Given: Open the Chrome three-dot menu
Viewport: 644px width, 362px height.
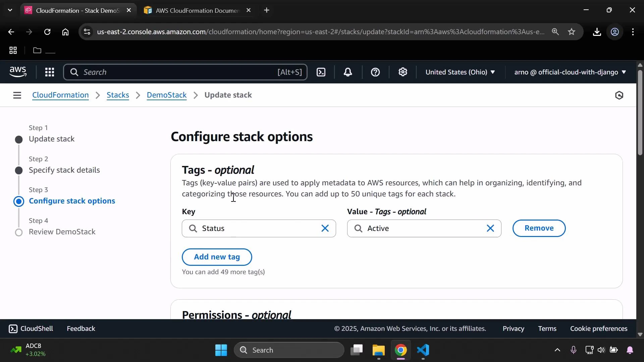Looking at the screenshot, I should coord(633,32).
